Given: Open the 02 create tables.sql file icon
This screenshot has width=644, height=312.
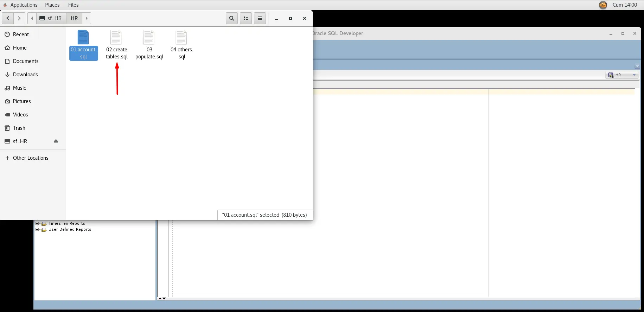Looking at the screenshot, I should click(x=116, y=38).
